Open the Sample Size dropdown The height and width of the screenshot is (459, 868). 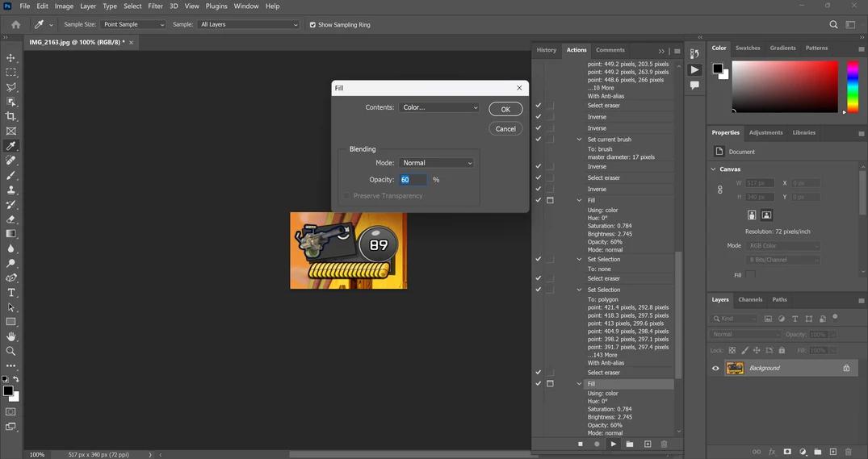[x=133, y=25]
